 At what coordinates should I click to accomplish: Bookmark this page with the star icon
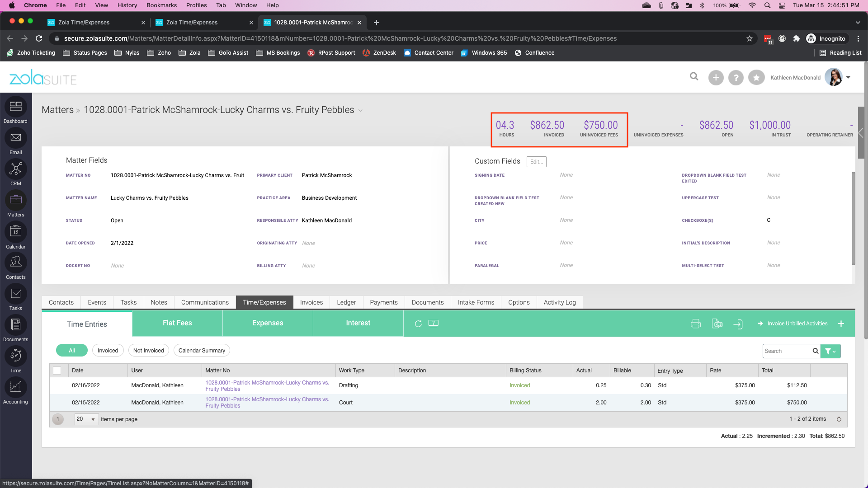click(750, 38)
